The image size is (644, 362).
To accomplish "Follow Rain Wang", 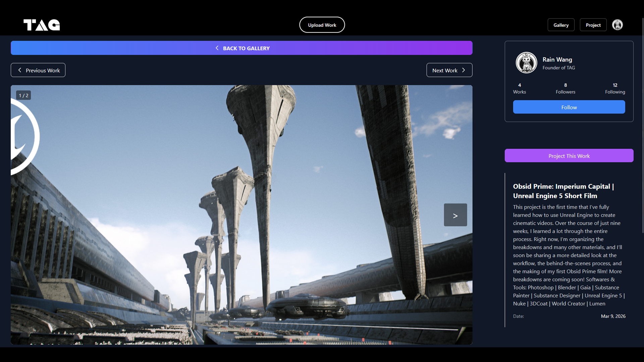I will (569, 107).
